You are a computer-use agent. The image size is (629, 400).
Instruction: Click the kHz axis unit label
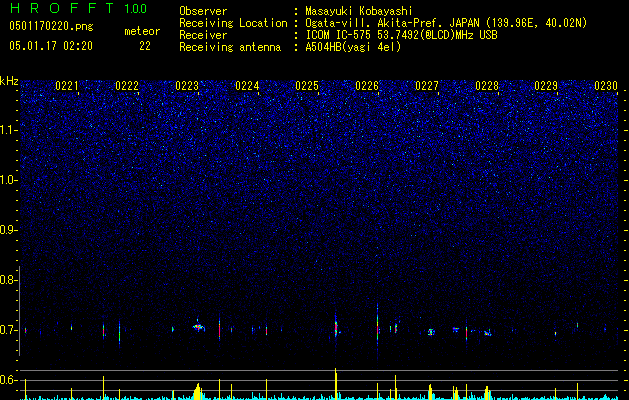[9, 81]
